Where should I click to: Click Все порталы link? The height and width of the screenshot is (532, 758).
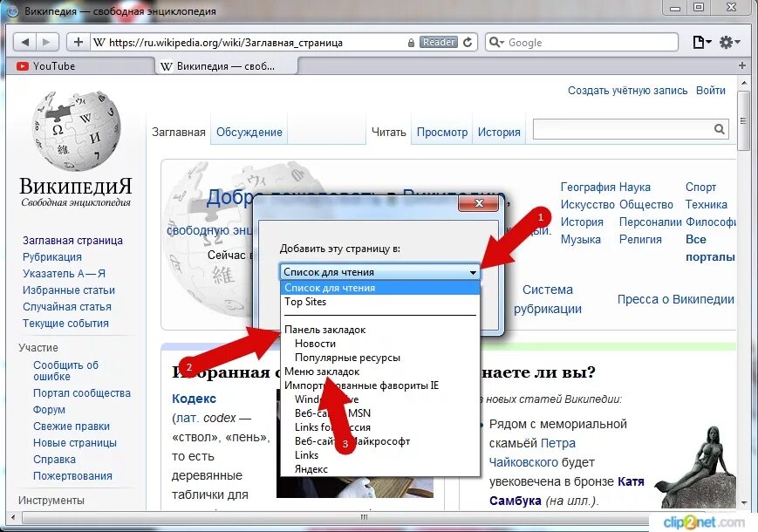coord(710,248)
